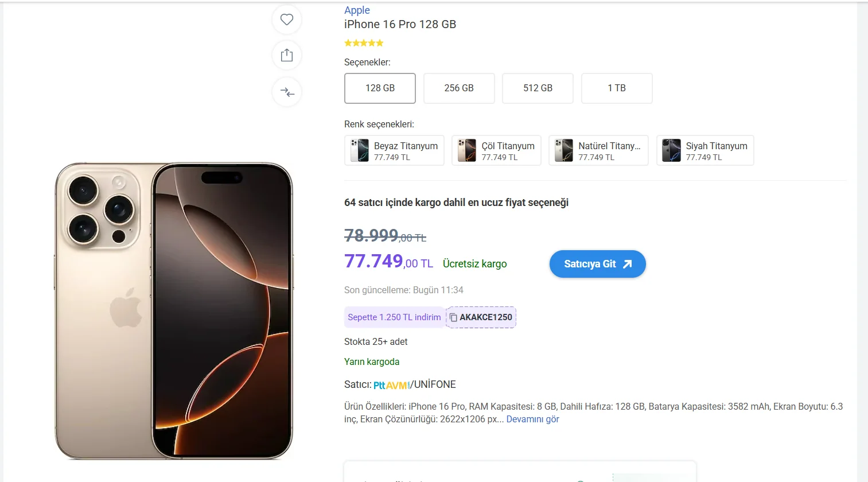Click the Sepette 1.250 TL indirim badge
The image size is (868, 482).
click(x=394, y=317)
